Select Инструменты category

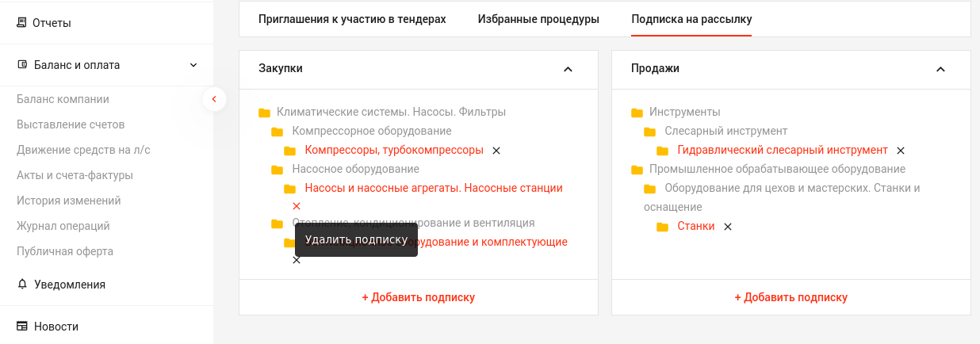tap(685, 112)
